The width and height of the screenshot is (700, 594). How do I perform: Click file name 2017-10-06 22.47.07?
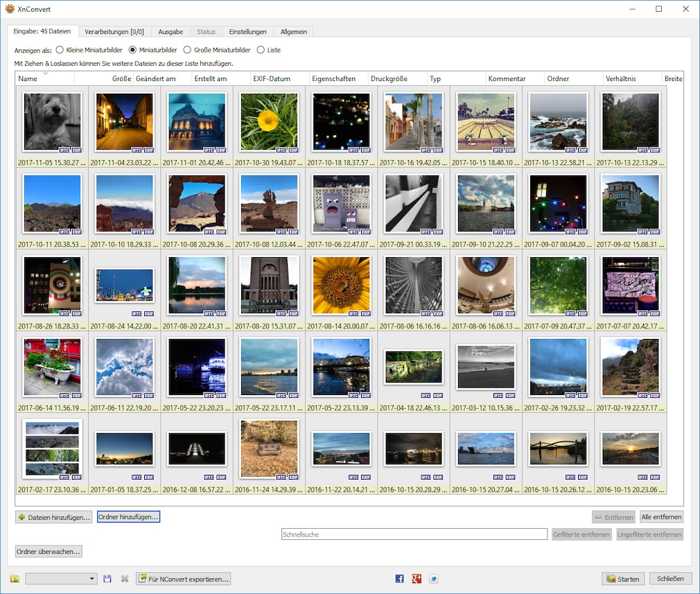point(342,244)
